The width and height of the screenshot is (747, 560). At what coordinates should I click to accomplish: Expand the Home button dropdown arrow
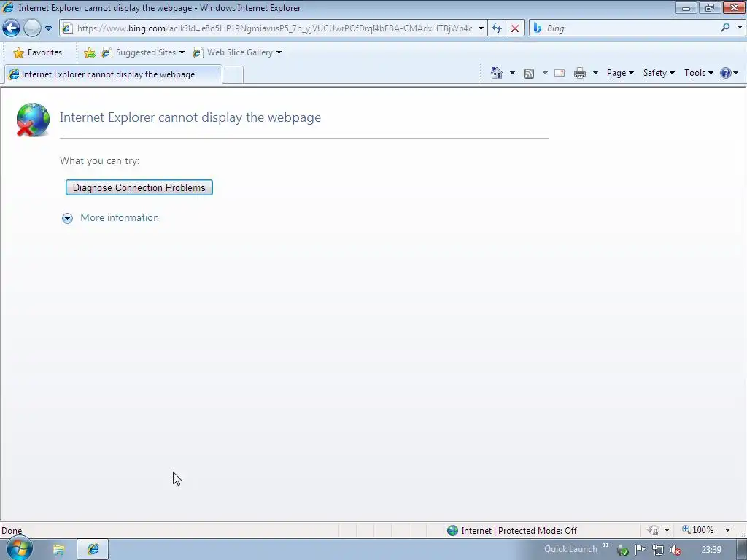click(512, 73)
